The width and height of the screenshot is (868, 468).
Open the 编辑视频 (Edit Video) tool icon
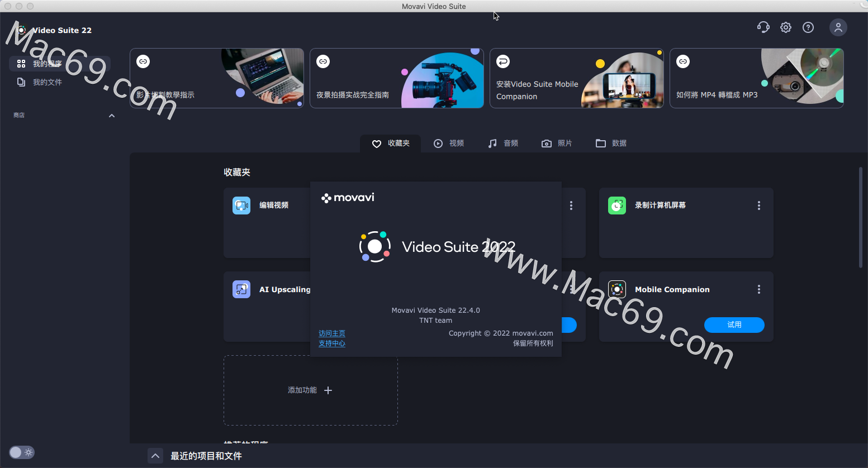point(241,205)
